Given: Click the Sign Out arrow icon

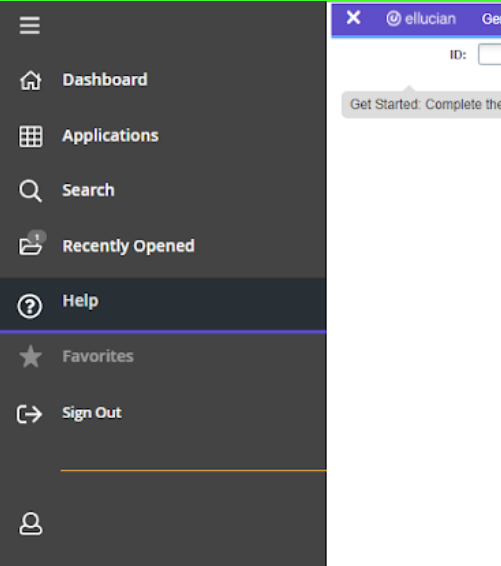Looking at the screenshot, I should (x=30, y=414).
